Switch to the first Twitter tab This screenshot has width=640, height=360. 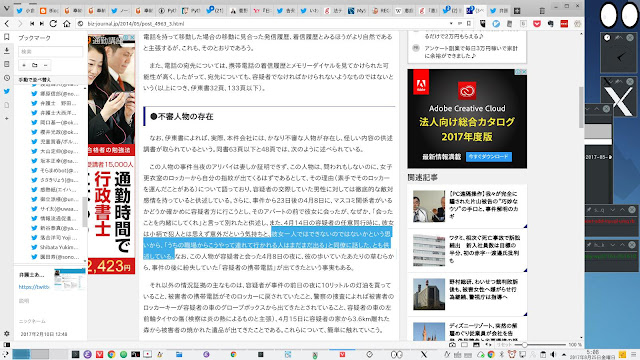click(x=25, y=11)
